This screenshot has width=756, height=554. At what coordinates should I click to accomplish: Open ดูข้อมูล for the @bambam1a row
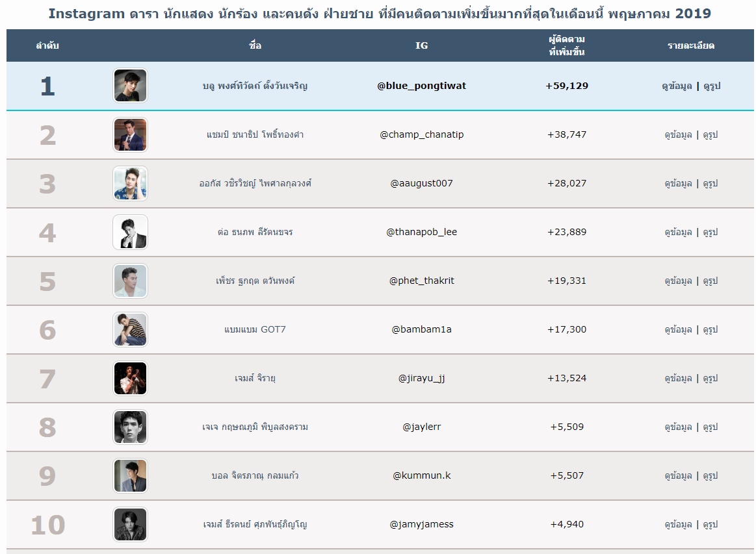click(678, 329)
